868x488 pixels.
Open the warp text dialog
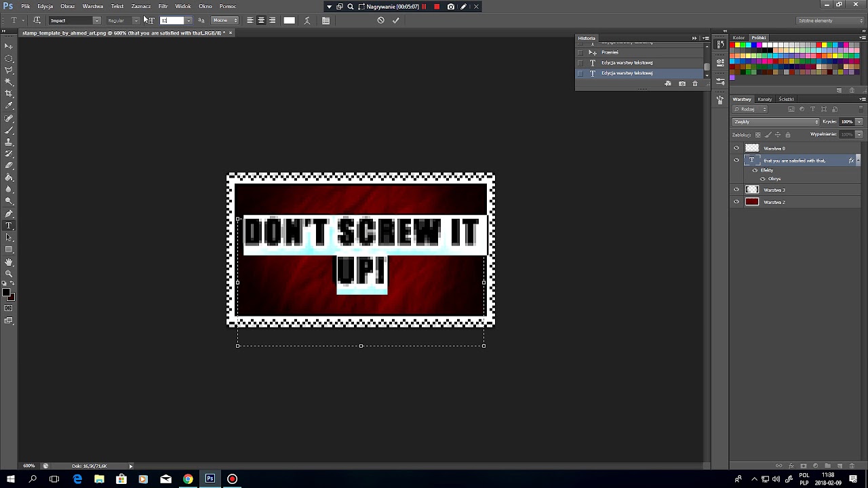pos(307,20)
